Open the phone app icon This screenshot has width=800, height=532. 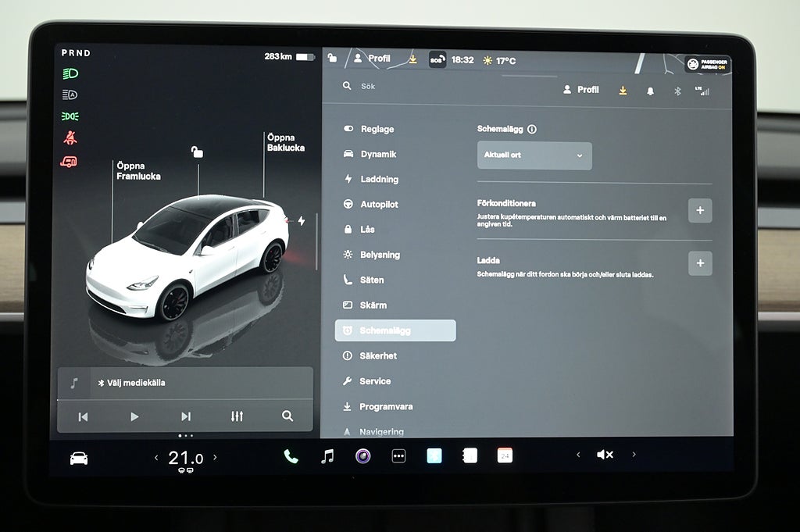point(291,456)
